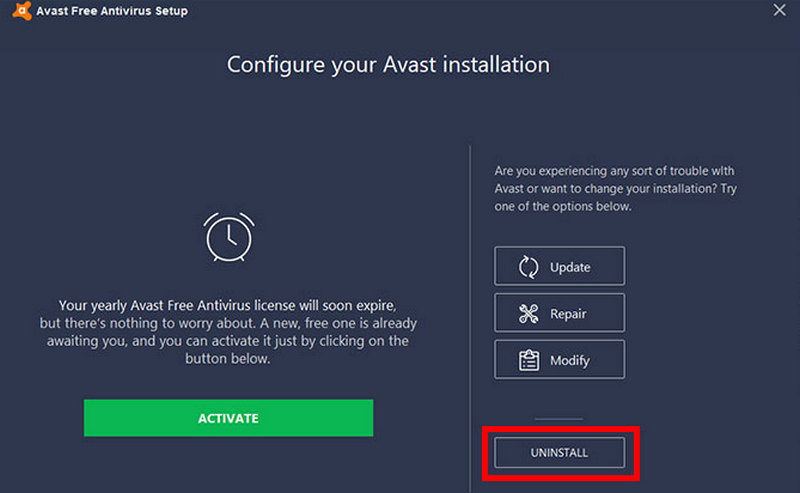Click the clipboard Modify icon
The image size is (800, 493).
(x=529, y=360)
